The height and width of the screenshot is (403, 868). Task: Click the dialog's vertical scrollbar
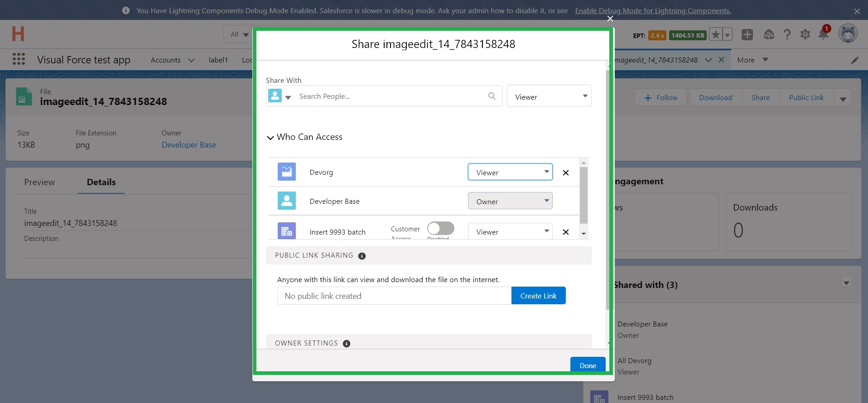click(608, 190)
